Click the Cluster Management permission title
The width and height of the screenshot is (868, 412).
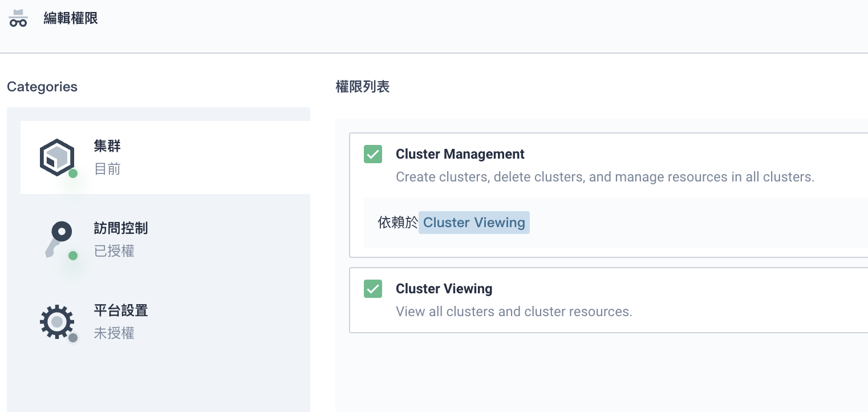click(x=460, y=154)
